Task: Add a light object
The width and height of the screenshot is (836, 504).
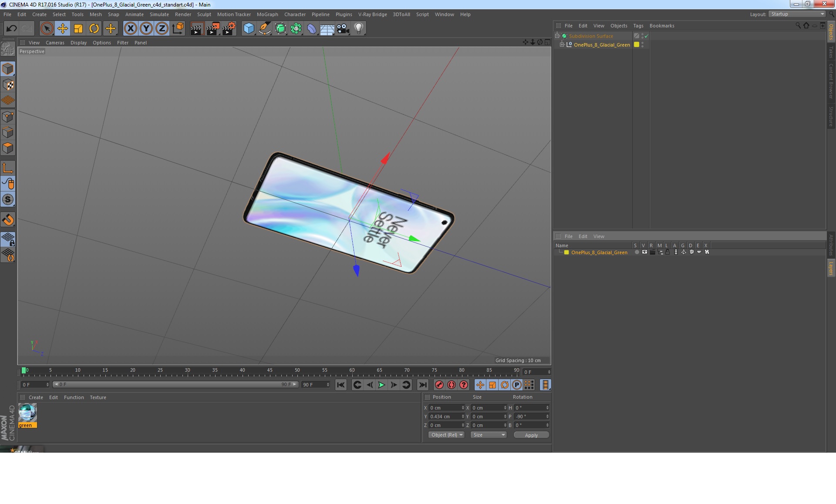Action: [x=359, y=29]
